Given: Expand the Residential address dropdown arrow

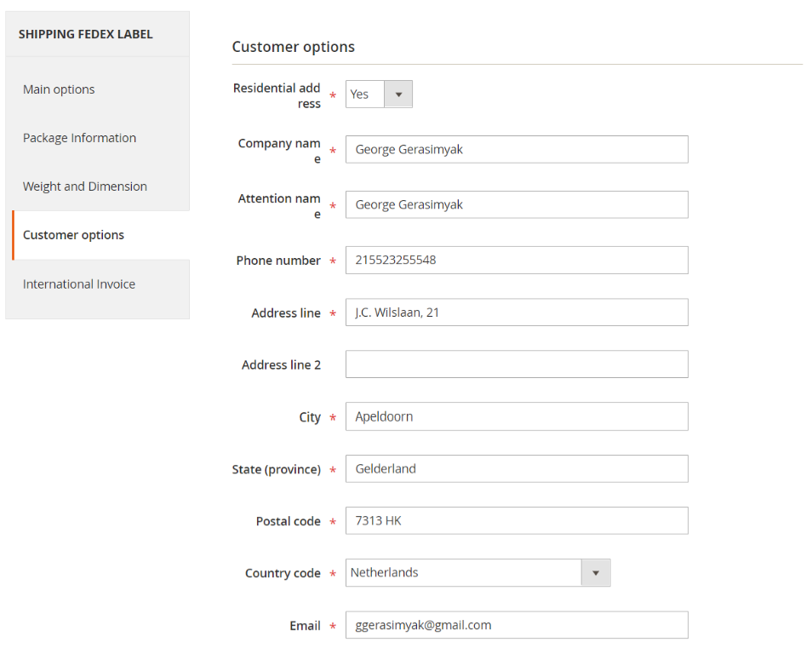Looking at the screenshot, I should 397,95.
